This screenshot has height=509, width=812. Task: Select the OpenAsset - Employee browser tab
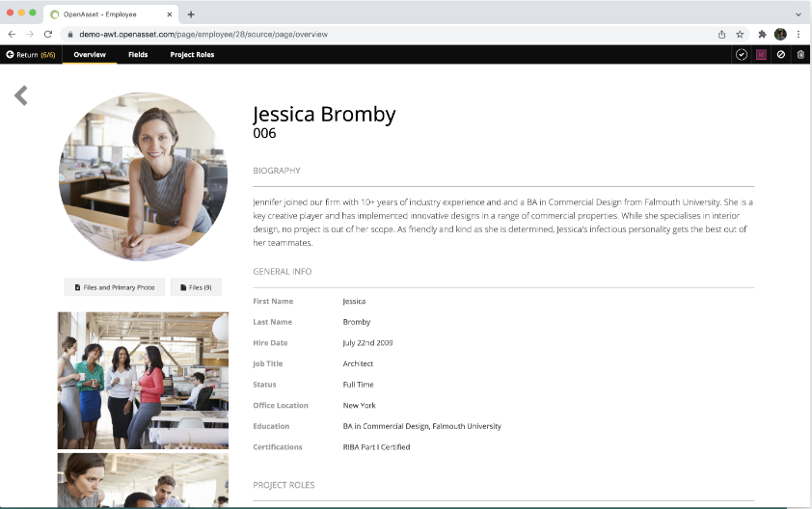tap(111, 14)
